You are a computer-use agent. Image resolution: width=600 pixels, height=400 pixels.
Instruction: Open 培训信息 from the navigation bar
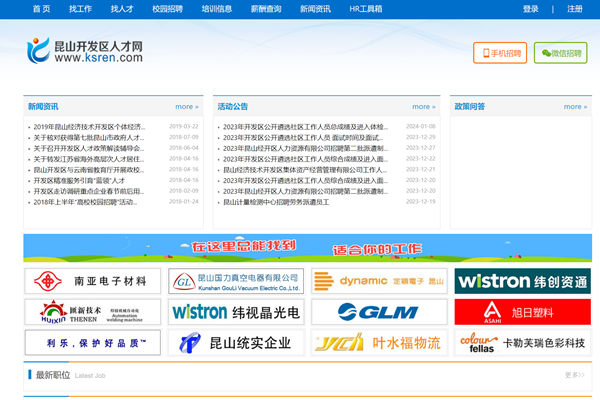coord(217,9)
